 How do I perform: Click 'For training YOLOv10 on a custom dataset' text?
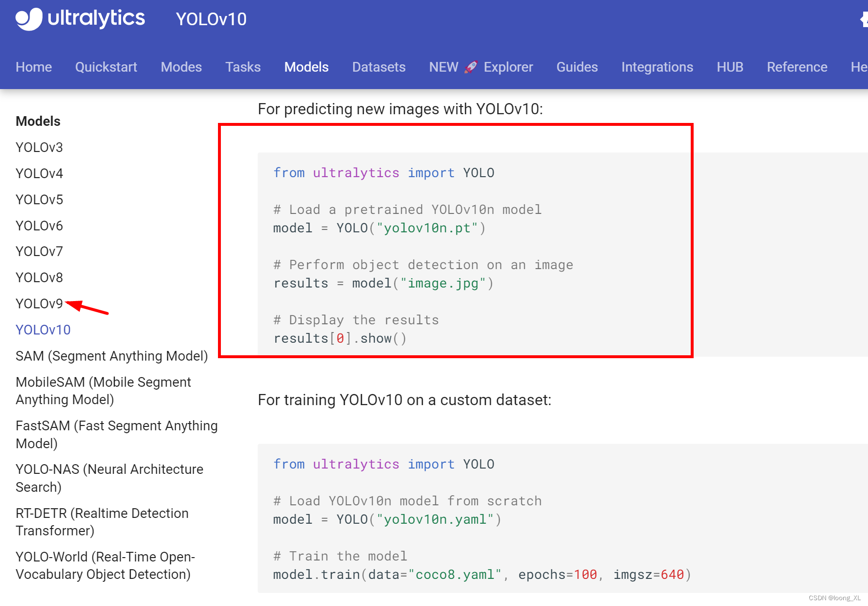pyautogui.click(x=404, y=400)
